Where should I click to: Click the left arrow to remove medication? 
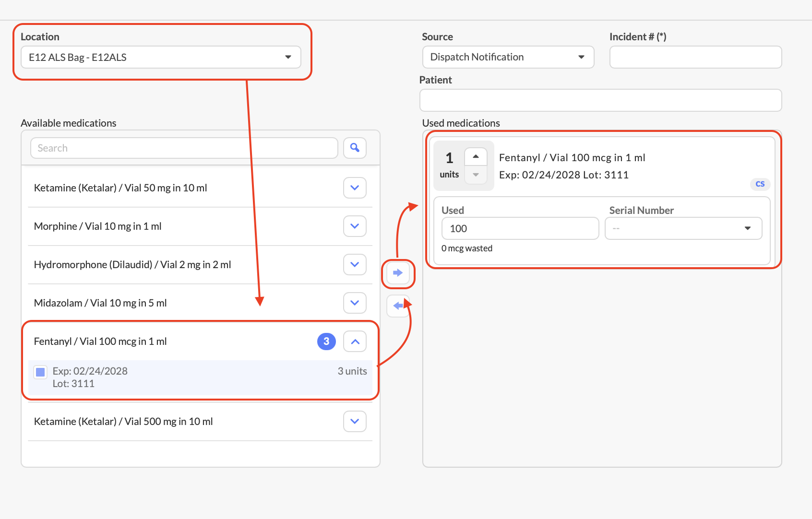click(x=398, y=306)
